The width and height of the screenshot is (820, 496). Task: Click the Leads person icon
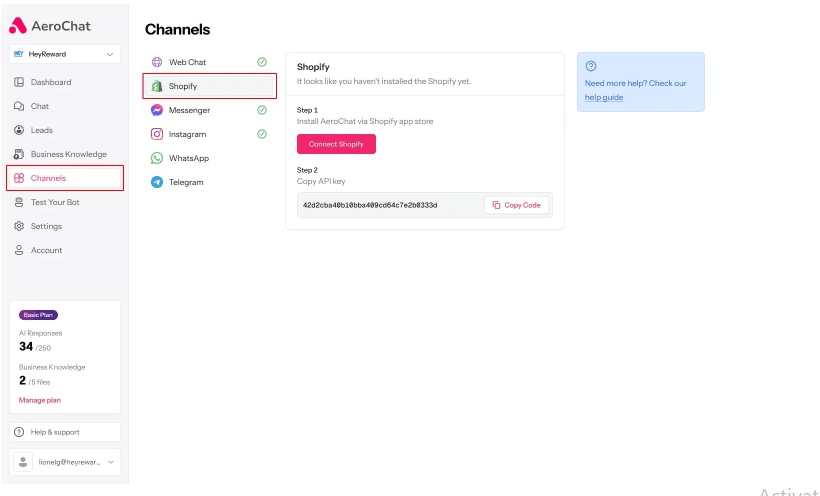pyautogui.click(x=19, y=130)
